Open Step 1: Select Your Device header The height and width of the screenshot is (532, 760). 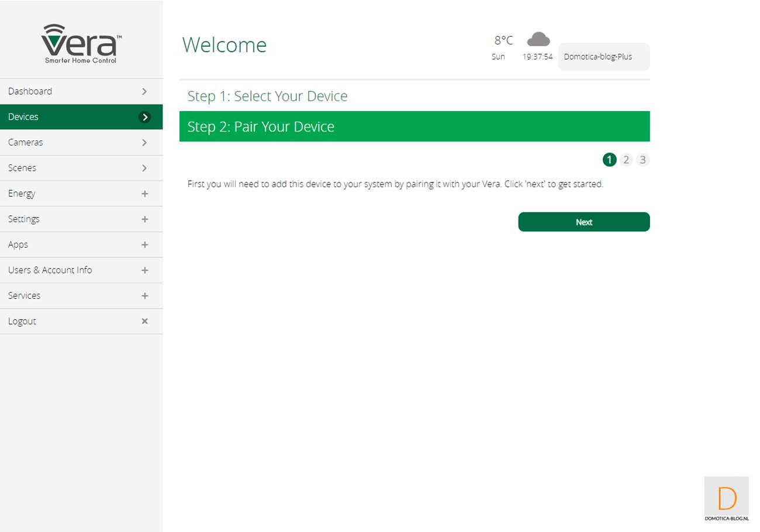pos(268,96)
